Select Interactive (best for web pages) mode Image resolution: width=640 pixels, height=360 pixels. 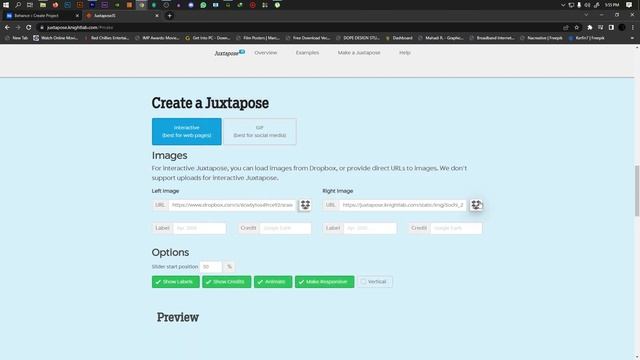[187, 131]
